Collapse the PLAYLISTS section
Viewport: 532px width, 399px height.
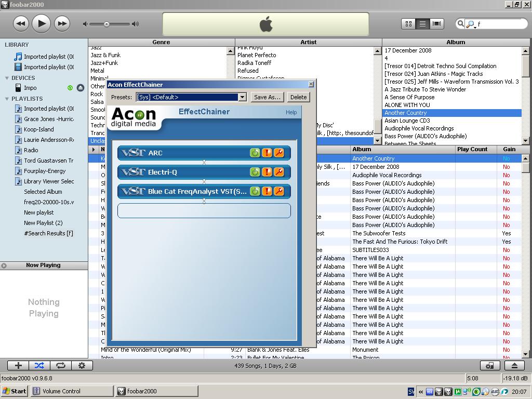7,99
